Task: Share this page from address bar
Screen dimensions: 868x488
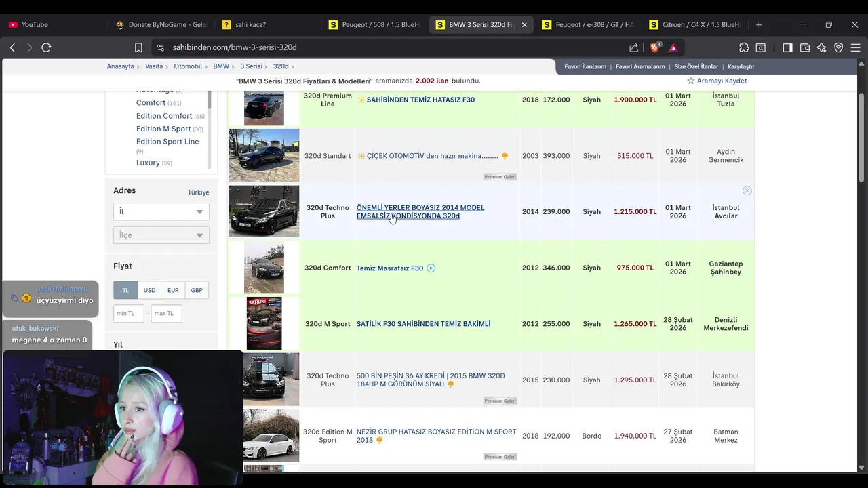Action: tap(634, 47)
